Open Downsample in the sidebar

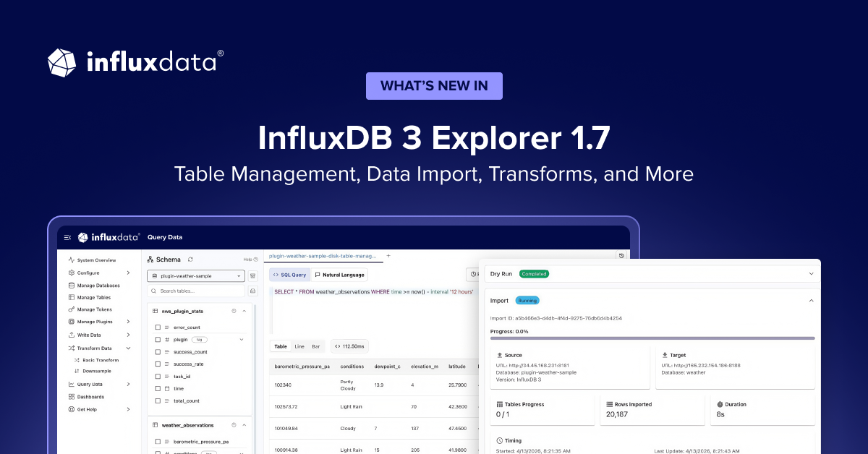tap(93, 371)
